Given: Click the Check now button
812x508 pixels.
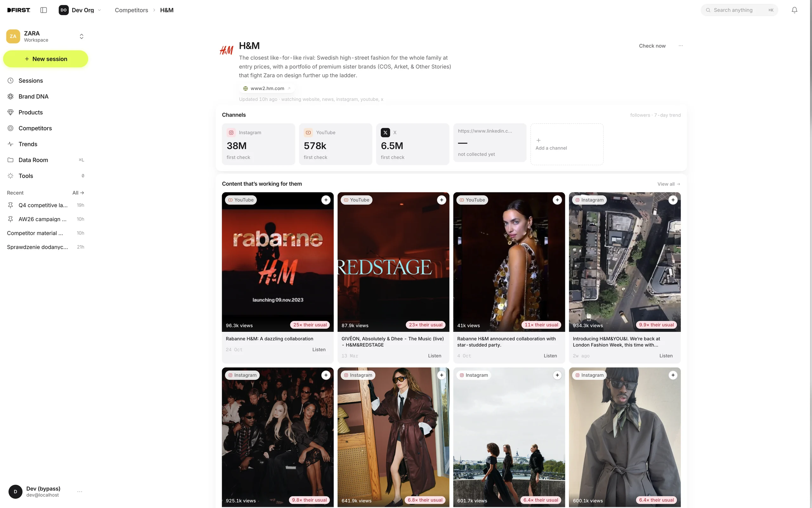Looking at the screenshot, I should tap(652, 46).
